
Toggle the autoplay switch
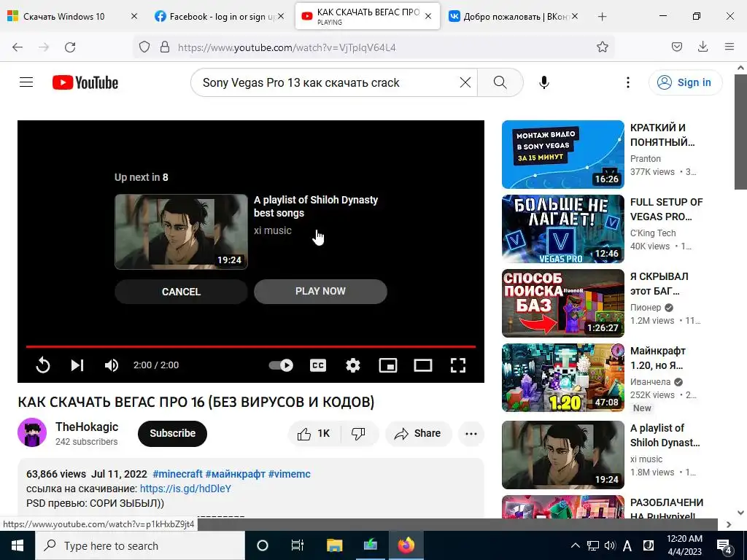tap(281, 365)
